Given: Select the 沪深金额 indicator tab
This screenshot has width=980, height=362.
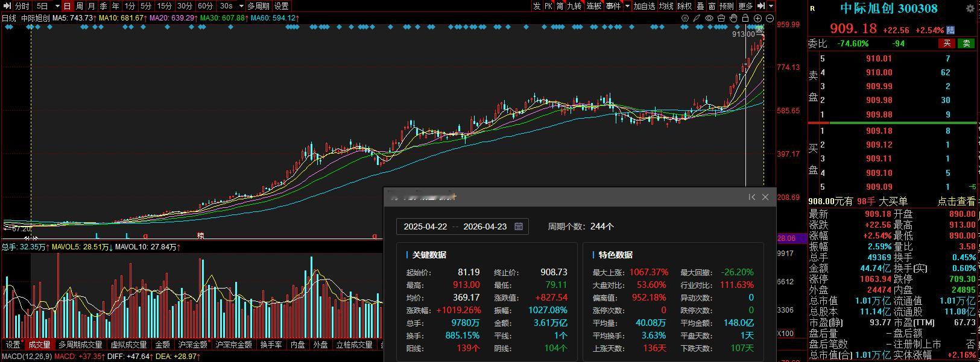Looking at the screenshot, I should 192,345.
